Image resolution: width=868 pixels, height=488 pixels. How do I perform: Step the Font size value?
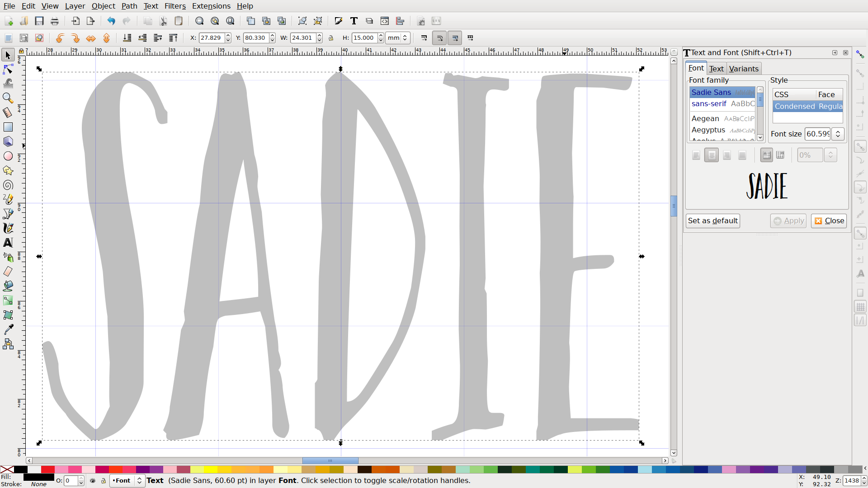(838, 134)
